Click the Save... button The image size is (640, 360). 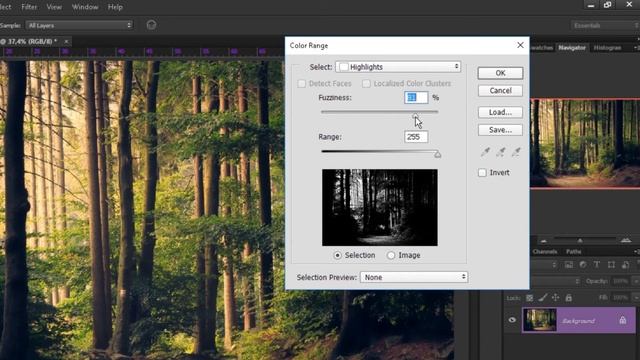(500, 130)
